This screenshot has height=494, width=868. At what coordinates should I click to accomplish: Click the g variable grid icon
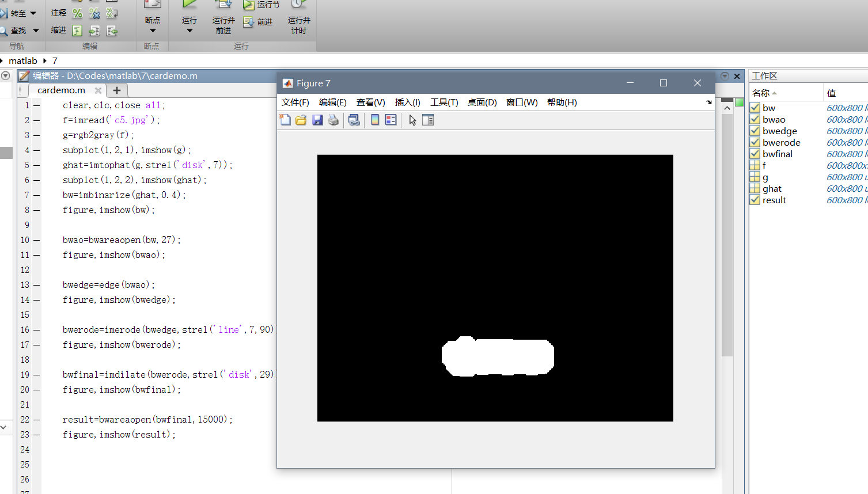755,177
